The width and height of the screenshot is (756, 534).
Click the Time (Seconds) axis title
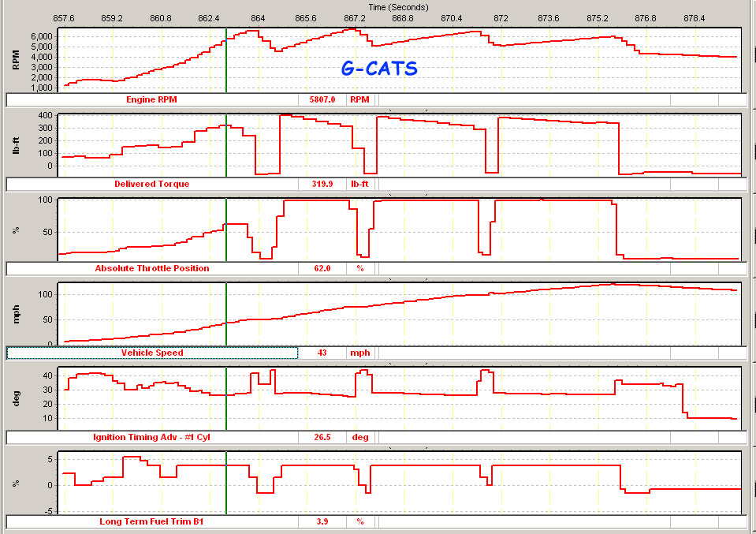click(x=398, y=6)
